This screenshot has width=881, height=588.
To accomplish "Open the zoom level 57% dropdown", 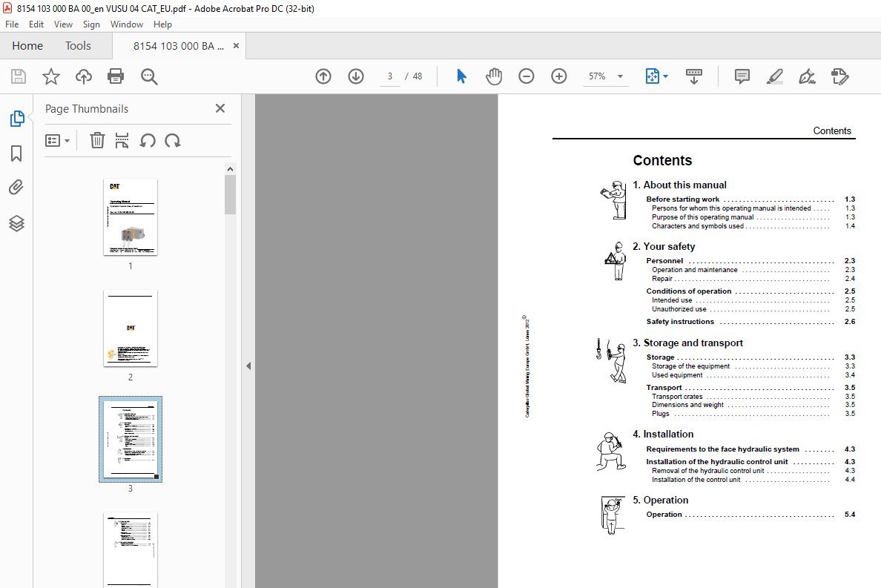I will (620, 76).
